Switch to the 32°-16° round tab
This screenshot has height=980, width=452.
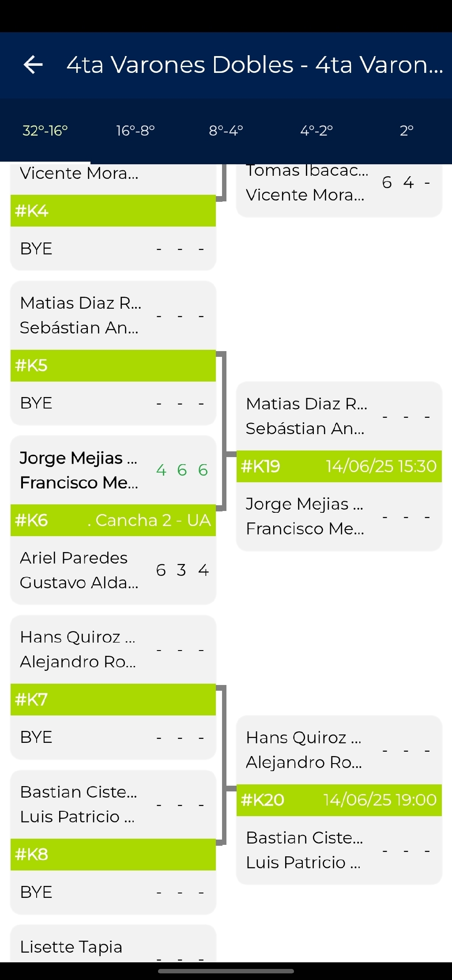tap(45, 131)
